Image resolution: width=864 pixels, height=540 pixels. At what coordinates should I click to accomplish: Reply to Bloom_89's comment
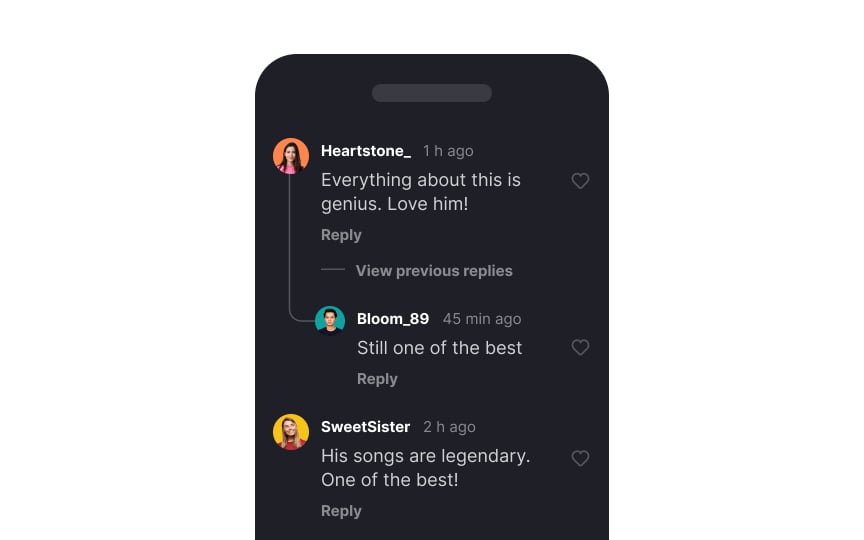pos(377,379)
